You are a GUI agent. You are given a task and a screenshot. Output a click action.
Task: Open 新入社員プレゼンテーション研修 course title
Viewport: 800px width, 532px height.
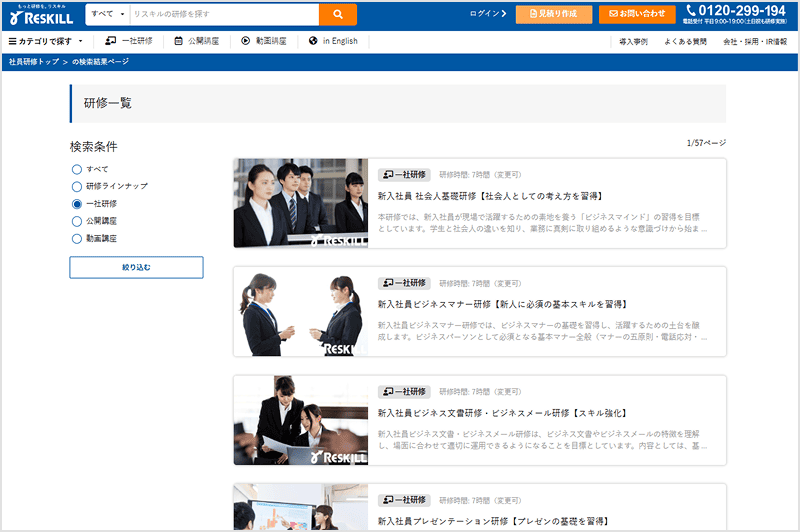[493, 521]
